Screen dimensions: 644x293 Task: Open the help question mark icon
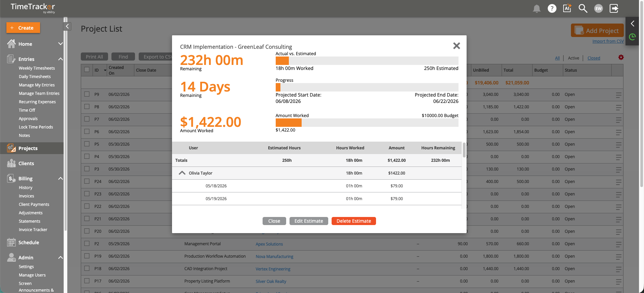[x=552, y=8]
